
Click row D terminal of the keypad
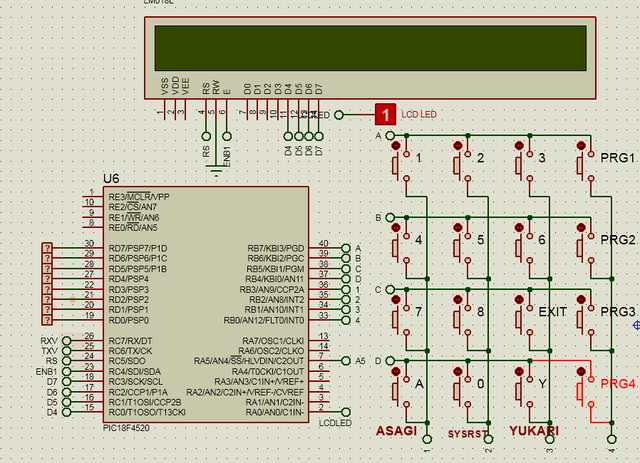pyautogui.click(x=390, y=361)
